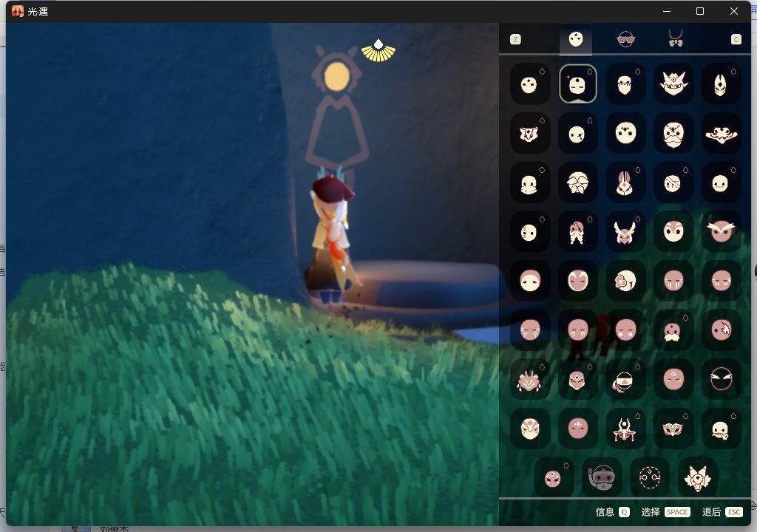Equip the ornate petal fox mask in bottom row
The image size is (757, 532).
coord(697,477)
